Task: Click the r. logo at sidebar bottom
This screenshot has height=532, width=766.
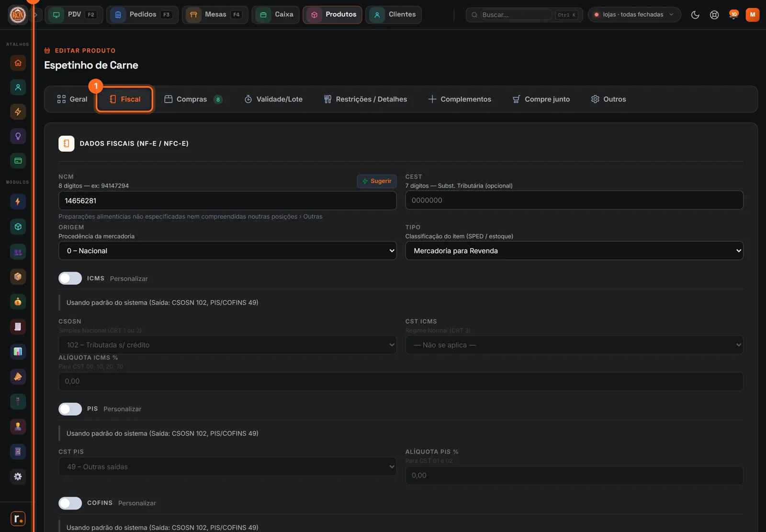Action: click(18, 519)
